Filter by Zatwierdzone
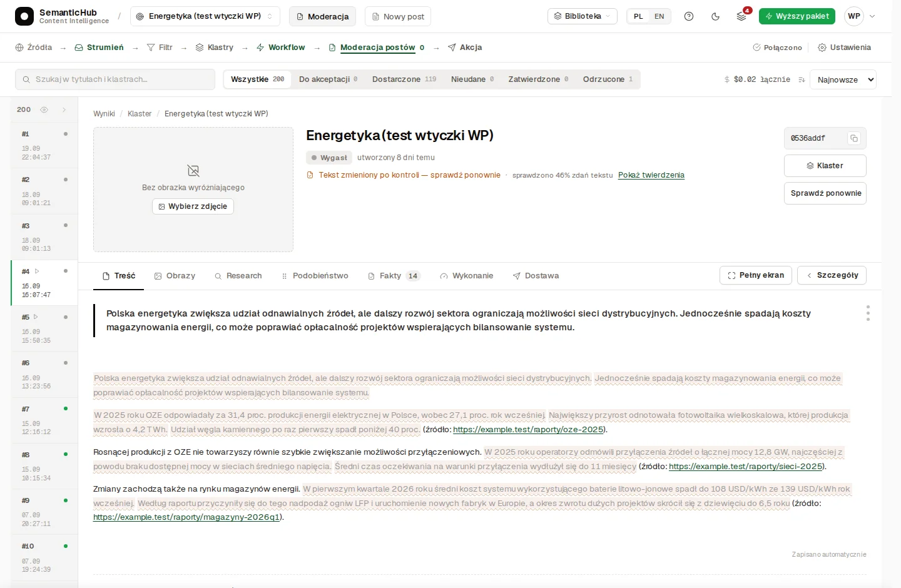Viewport: 901px width, 588px height. 538,79
